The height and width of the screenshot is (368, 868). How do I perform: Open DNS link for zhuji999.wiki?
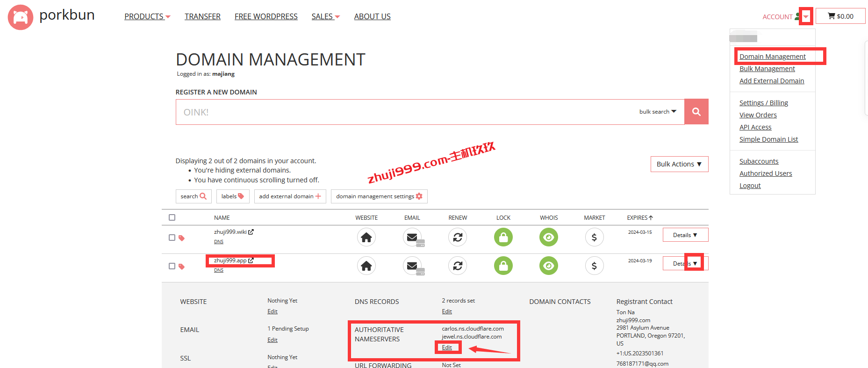click(219, 242)
